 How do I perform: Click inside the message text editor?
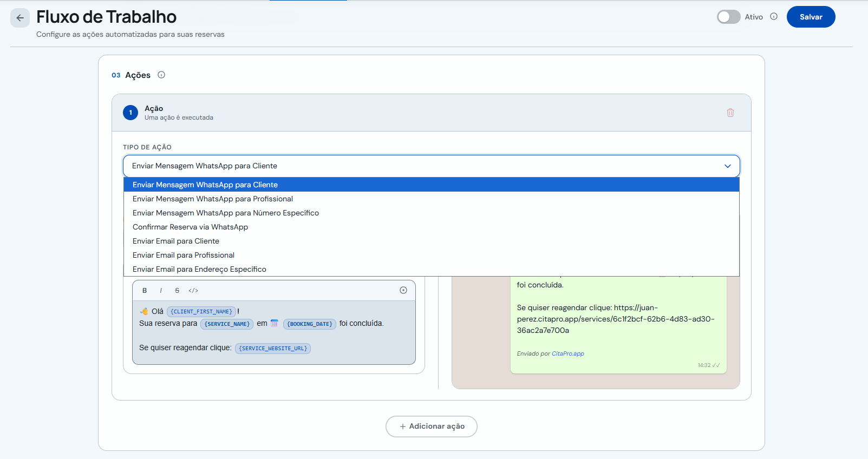pyautogui.click(x=274, y=332)
